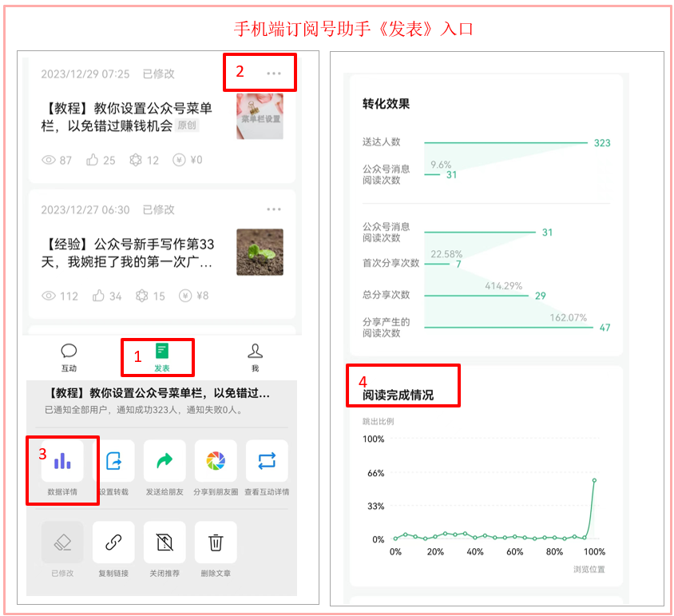Click the eye view count 112

(60, 296)
